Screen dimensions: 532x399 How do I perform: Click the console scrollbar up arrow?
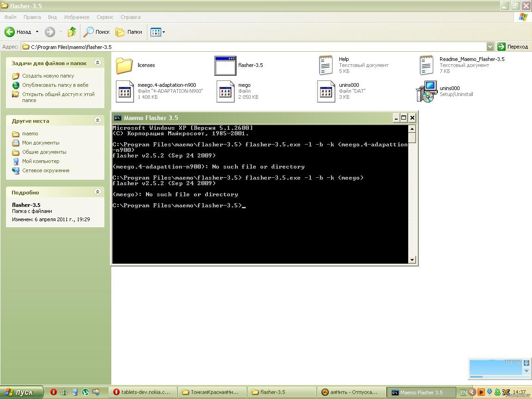[x=412, y=128]
